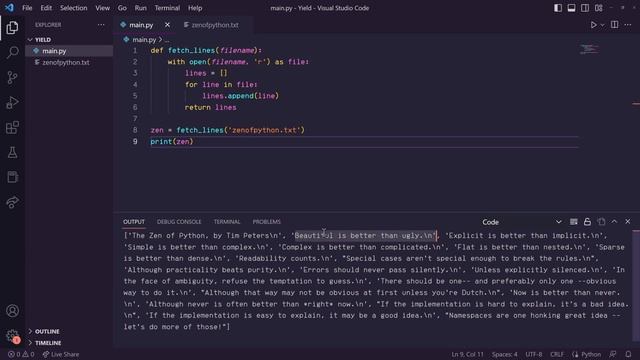Click Spaces: 4 indentation status item
Screen dimensions: 640x360
tap(504, 354)
